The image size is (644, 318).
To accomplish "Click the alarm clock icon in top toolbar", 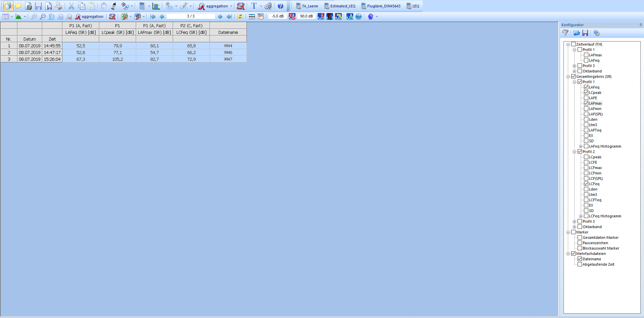I will tap(240, 6).
